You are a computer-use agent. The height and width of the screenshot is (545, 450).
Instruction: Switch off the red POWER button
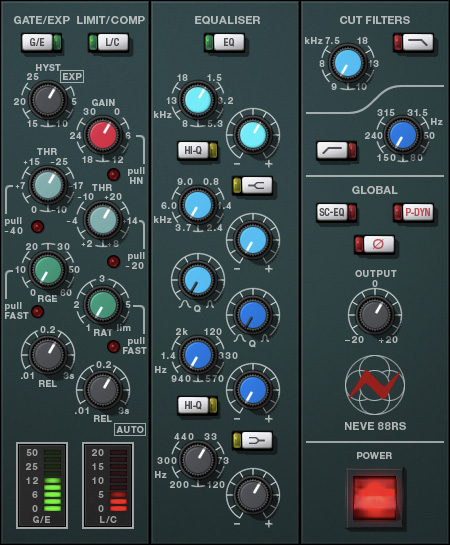[x=375, y=498]
